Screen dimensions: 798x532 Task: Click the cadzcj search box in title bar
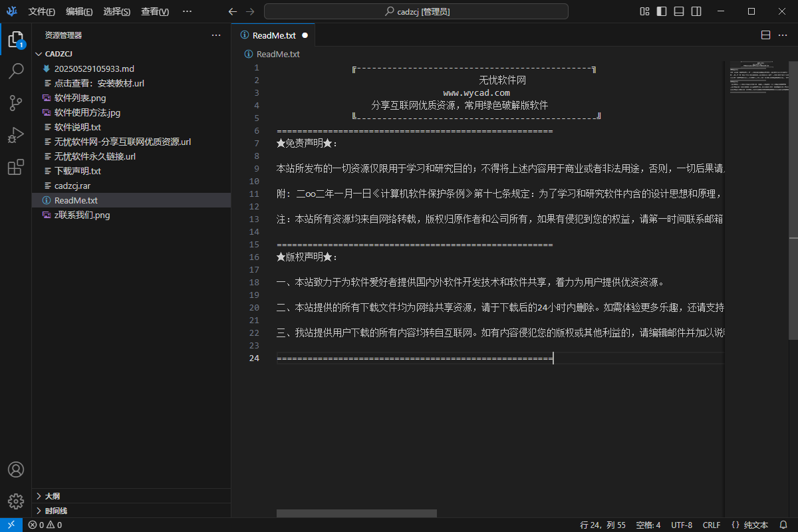[x=417, y=11]
